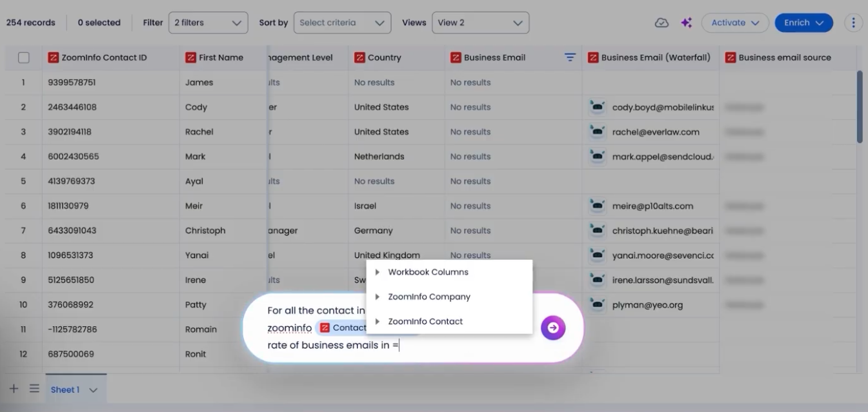This screenshot has height=412, width=868.
Task: Add a new sheet with the plus icon
Action: click(14, 389)
